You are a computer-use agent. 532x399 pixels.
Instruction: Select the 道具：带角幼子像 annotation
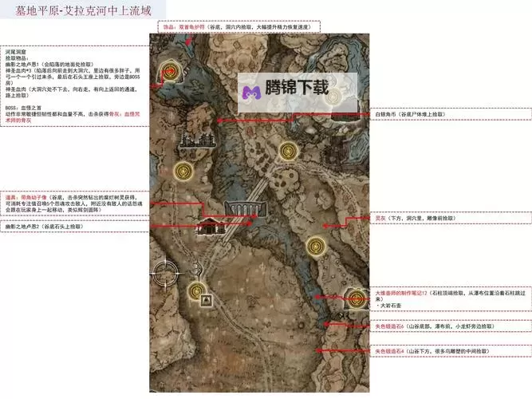pos(74,203)
